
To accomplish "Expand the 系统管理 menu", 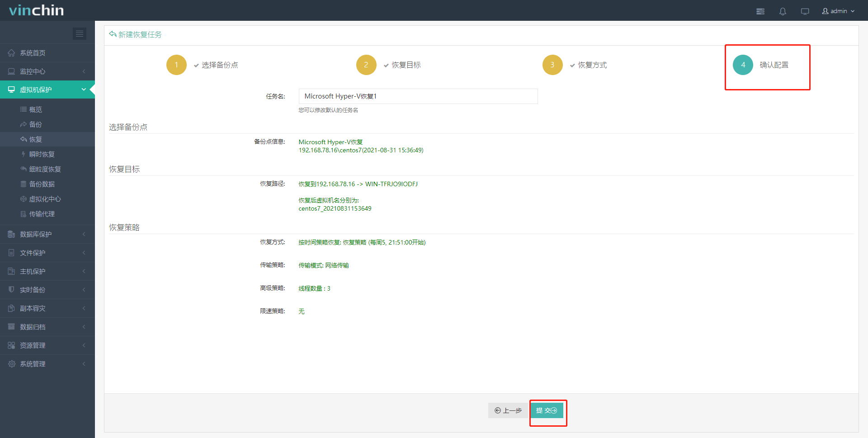I will 47,364.
